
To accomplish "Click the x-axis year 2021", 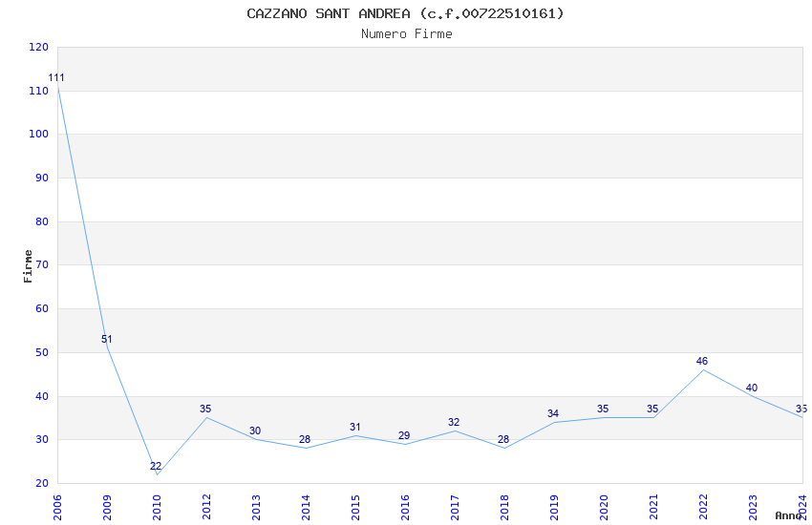I will pos(654,507).
